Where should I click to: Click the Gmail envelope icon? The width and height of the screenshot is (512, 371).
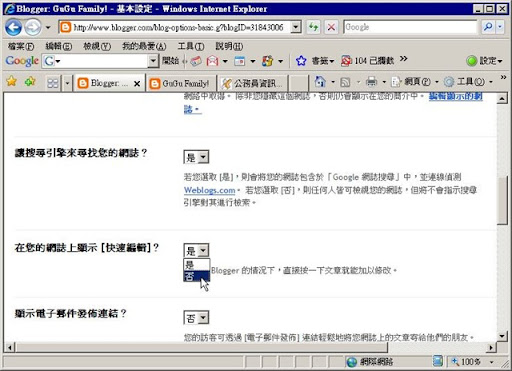(x=212, y=61)
